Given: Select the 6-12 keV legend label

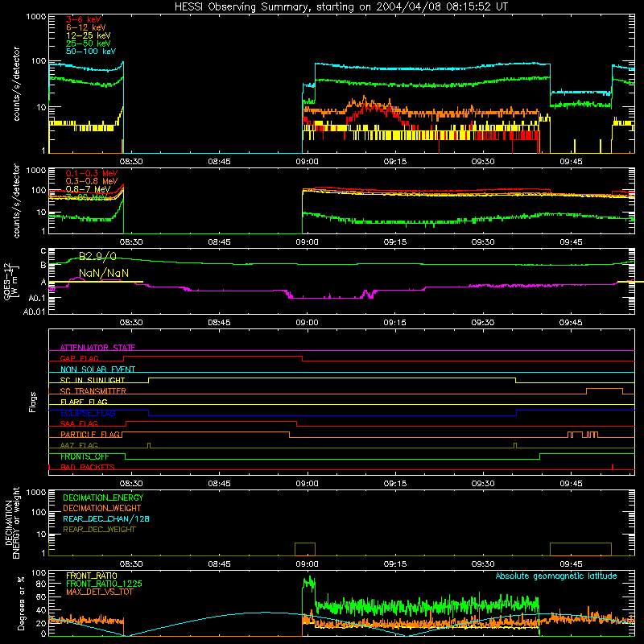Looking at the screenshot, I should 86,27.
